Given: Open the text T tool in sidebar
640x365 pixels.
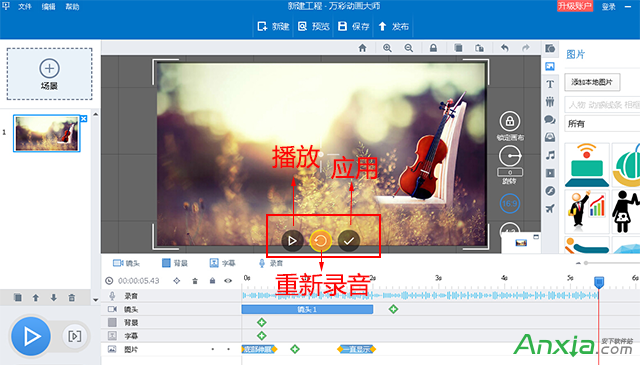Looking at the screenshot, I should 550,84.
